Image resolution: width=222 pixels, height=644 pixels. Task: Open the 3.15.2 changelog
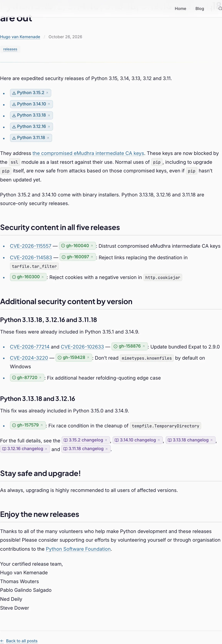[x=86, y=440]
